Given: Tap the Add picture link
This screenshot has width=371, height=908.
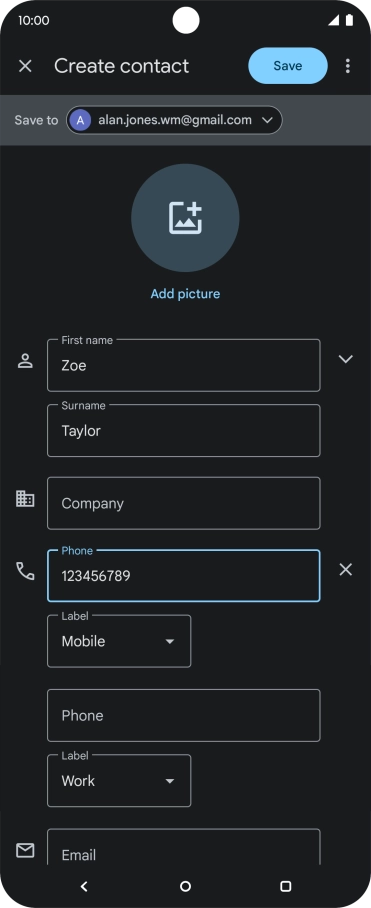Looking at the screenshot, I should 185,294.
